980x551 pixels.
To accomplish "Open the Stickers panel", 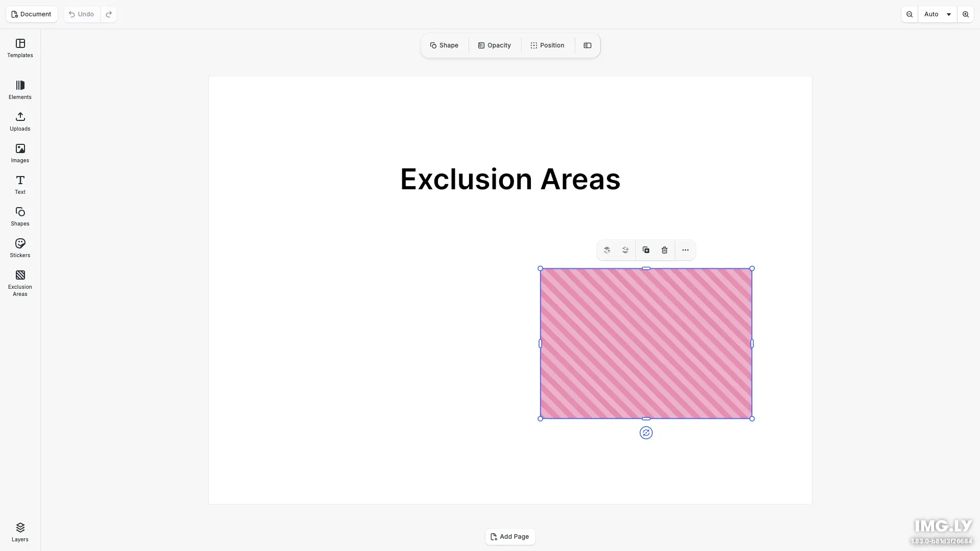I will [20, 248].
